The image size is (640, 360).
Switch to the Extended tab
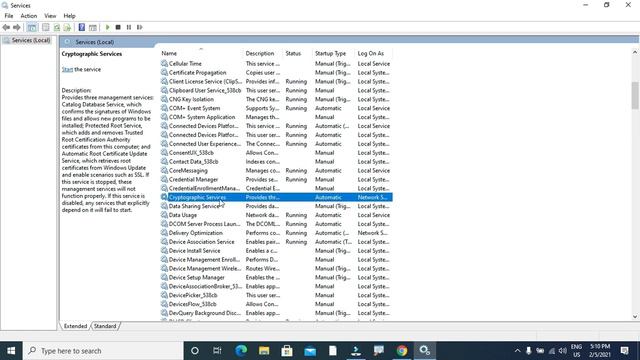[75, 326]
